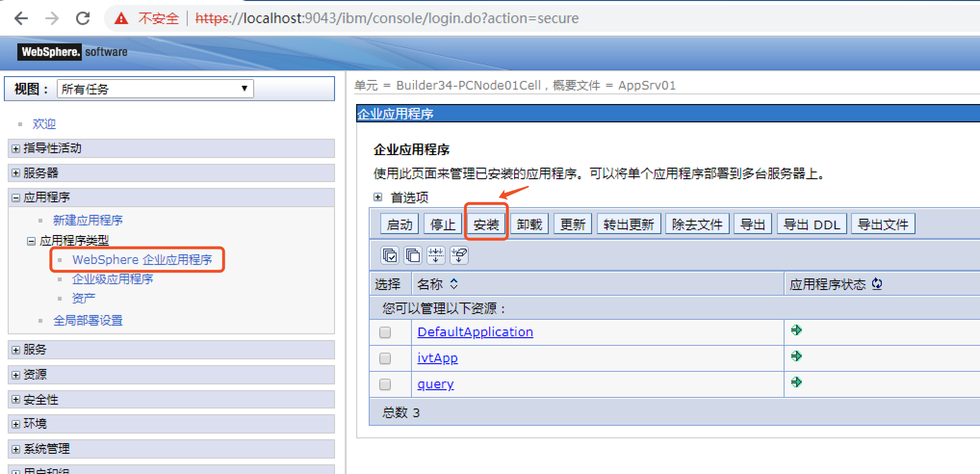This screenshot has width=980, height=474.
Task: Expand the 首选项 preferences section
Action: [x=378, y=197]
